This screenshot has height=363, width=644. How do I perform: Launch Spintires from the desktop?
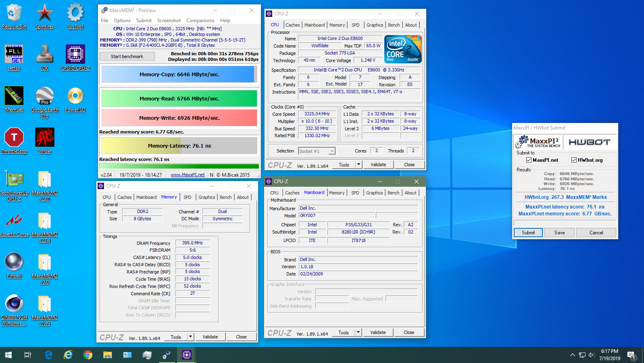[x=44, y=16]
